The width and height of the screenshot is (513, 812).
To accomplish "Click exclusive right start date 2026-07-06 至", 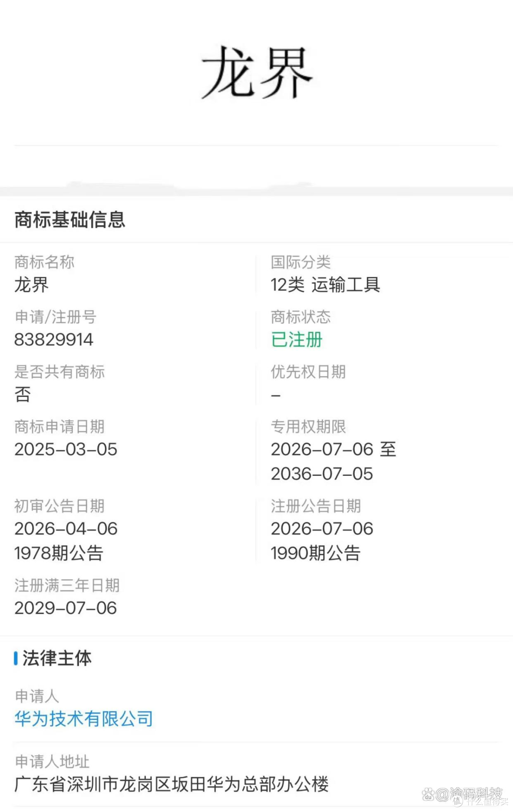I will pos(333,449).
